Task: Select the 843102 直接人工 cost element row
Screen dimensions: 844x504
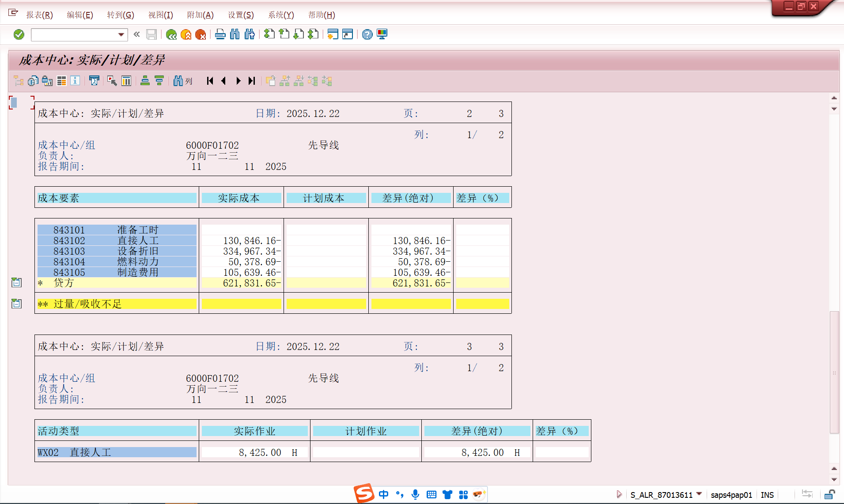Action: click(117, 241)
